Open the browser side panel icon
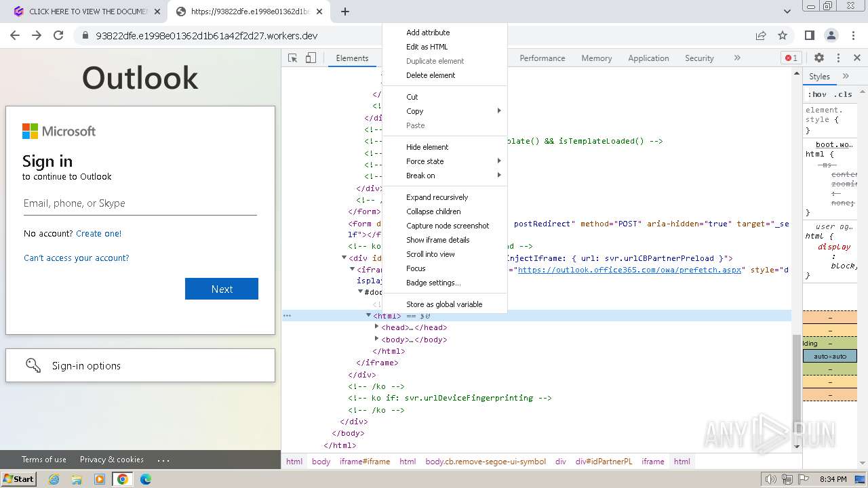 coord(809,35)
